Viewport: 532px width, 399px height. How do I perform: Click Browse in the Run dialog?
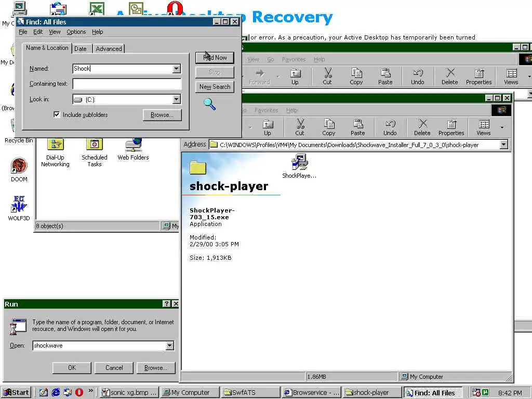coord(156,368)
